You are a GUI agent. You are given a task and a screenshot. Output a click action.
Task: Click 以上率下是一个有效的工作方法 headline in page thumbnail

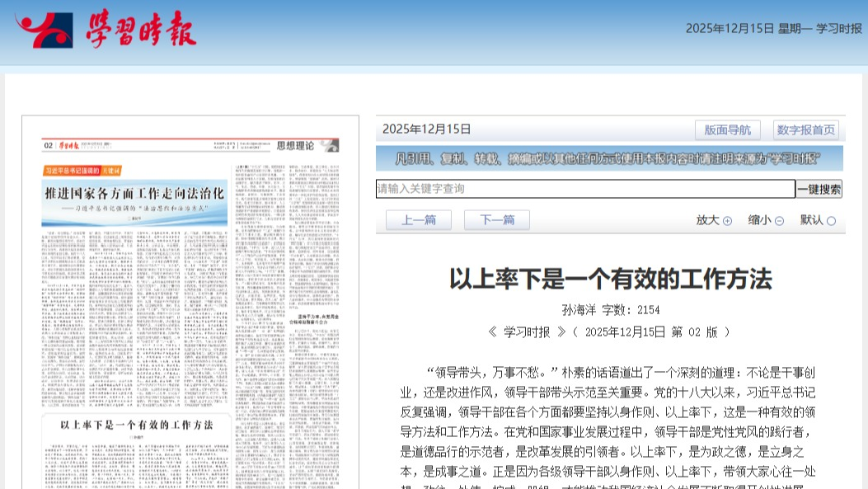pyautogui.click(x=135, y=424)
